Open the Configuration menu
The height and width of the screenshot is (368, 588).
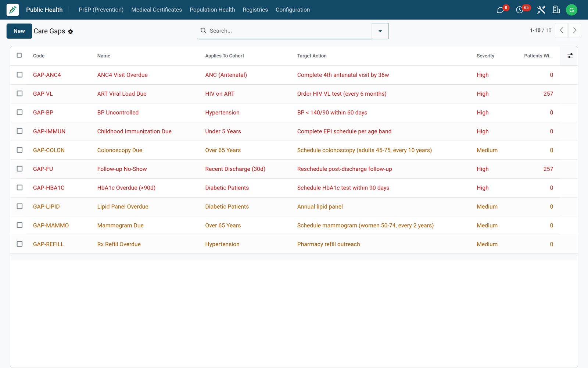293,10
